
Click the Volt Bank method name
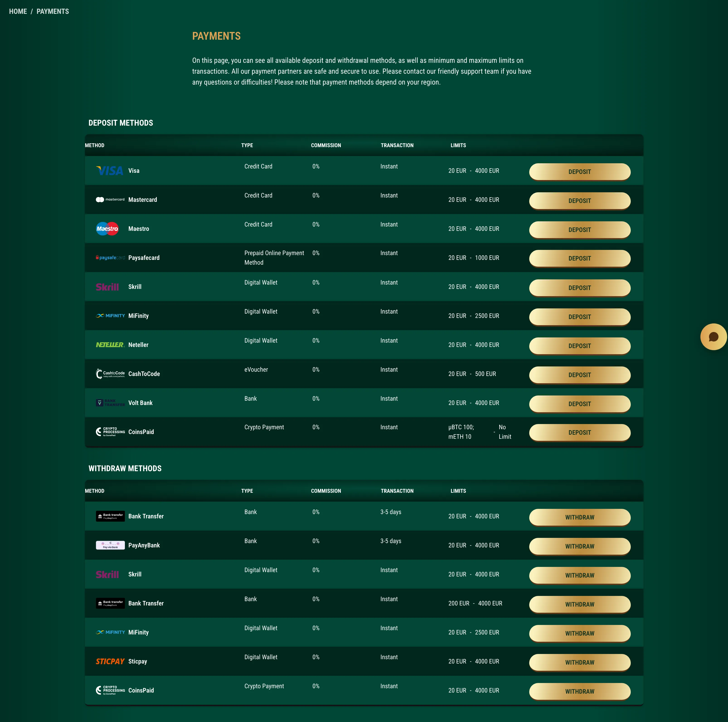pyautogui.click(x=141, y=403)
